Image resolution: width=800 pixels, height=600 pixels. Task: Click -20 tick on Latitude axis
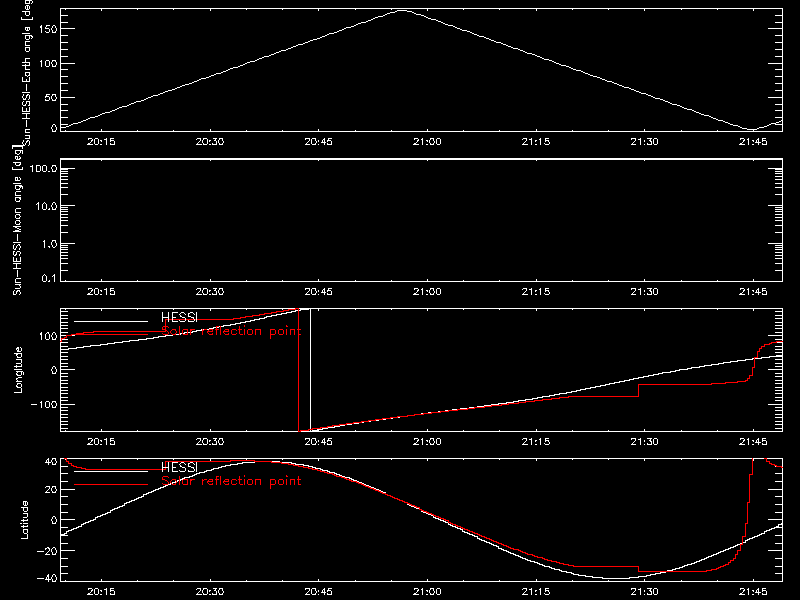coord(47,551)
